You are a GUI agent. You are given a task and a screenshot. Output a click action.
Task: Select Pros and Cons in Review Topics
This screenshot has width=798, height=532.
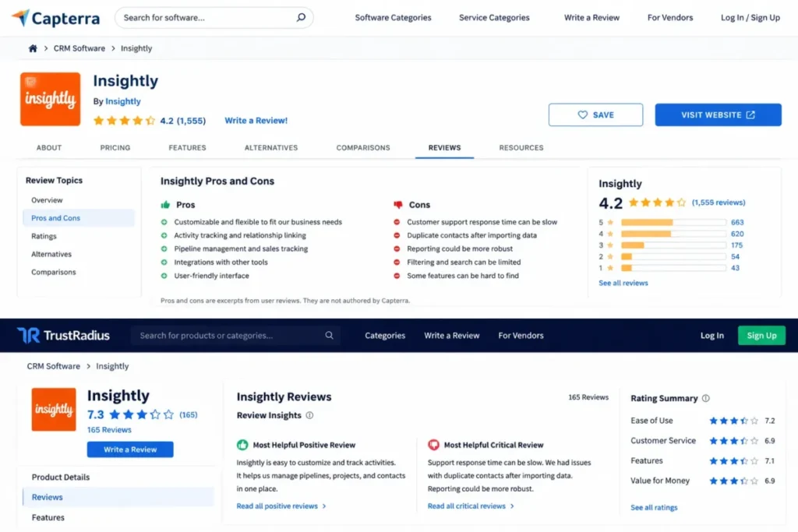79,218
